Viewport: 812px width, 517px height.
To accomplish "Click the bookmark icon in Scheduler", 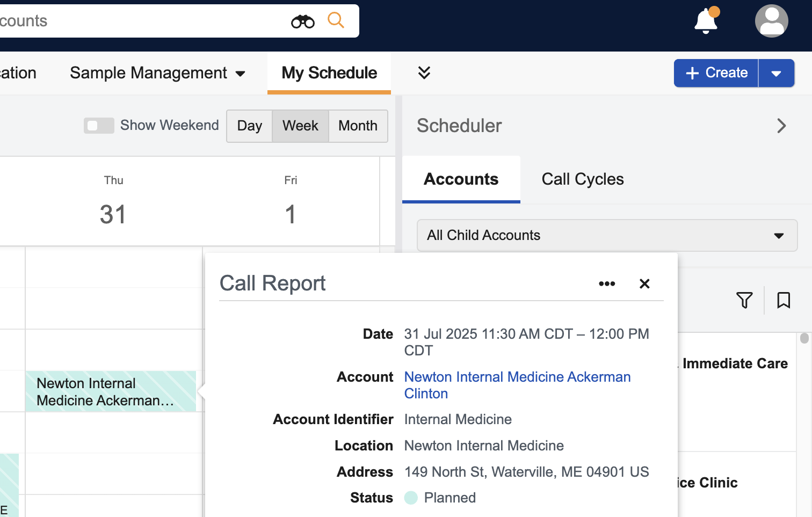I will (784, 300).
